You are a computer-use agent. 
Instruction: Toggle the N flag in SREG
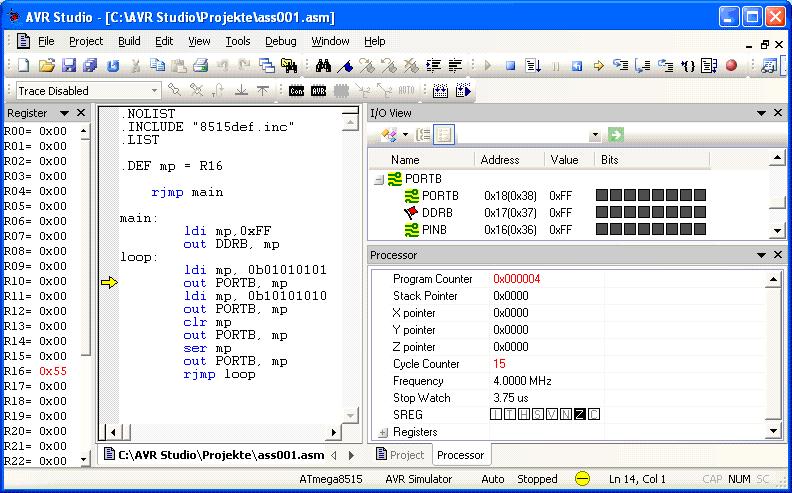(x=566, y=415)
